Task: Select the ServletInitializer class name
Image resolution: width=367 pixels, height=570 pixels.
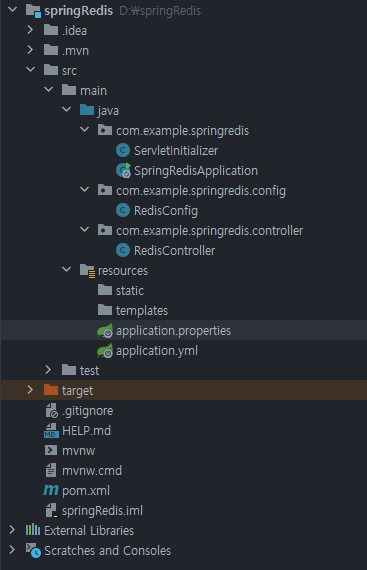Action: (x=176, y=150)
